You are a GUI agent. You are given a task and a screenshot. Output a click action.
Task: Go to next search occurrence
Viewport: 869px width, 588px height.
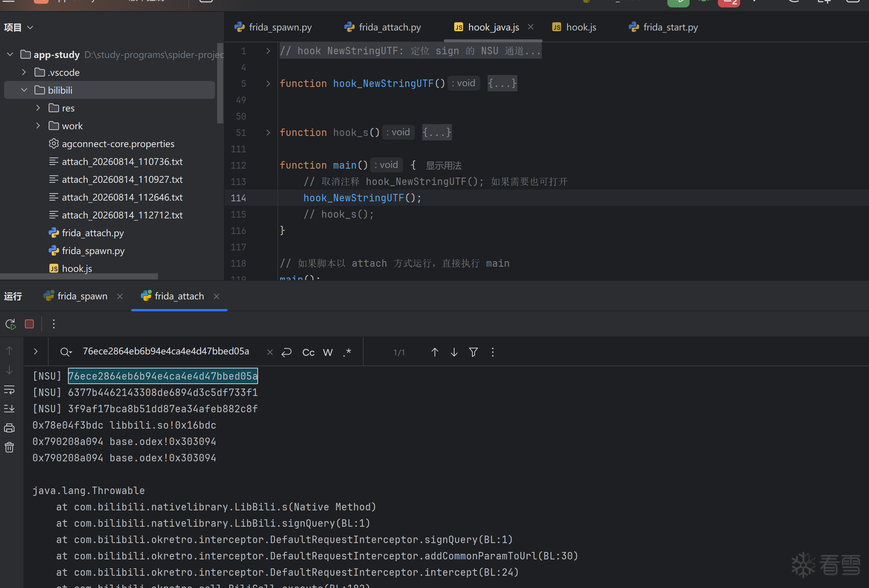click(x=454, y=352)
